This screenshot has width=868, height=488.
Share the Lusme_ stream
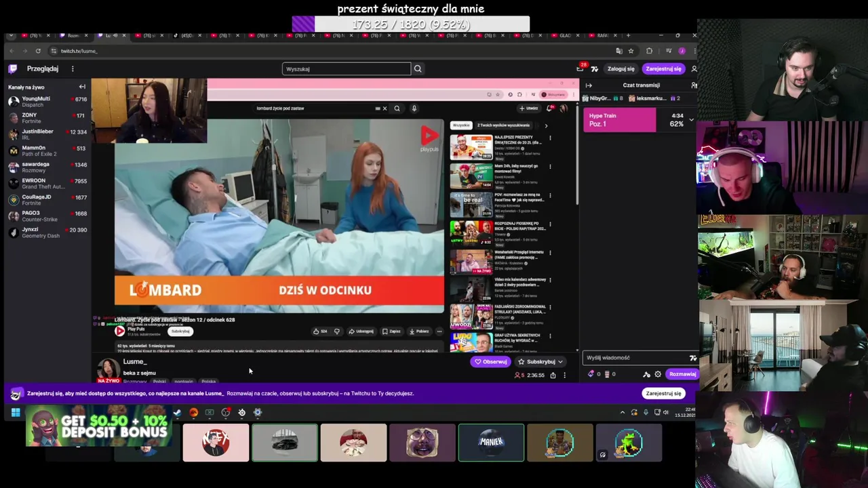[x=553, y=375]
